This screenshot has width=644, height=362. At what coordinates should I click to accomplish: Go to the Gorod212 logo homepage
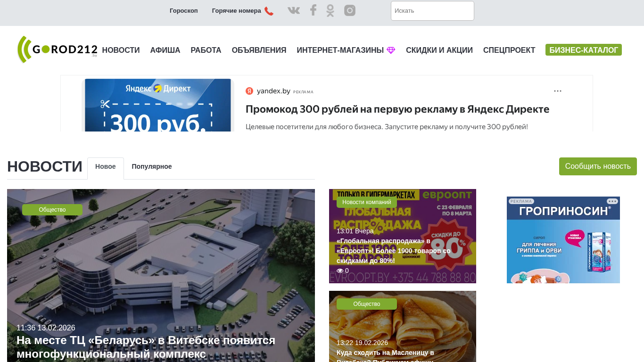[x=57, y=49]
